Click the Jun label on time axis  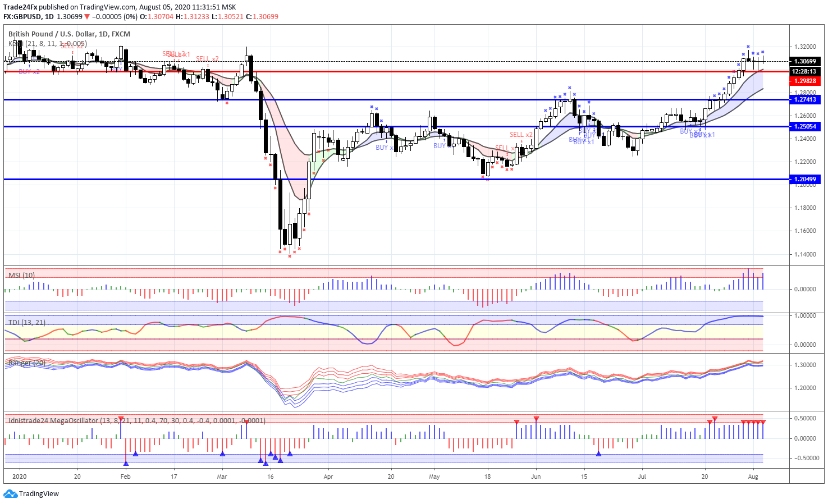pos(536,477)
